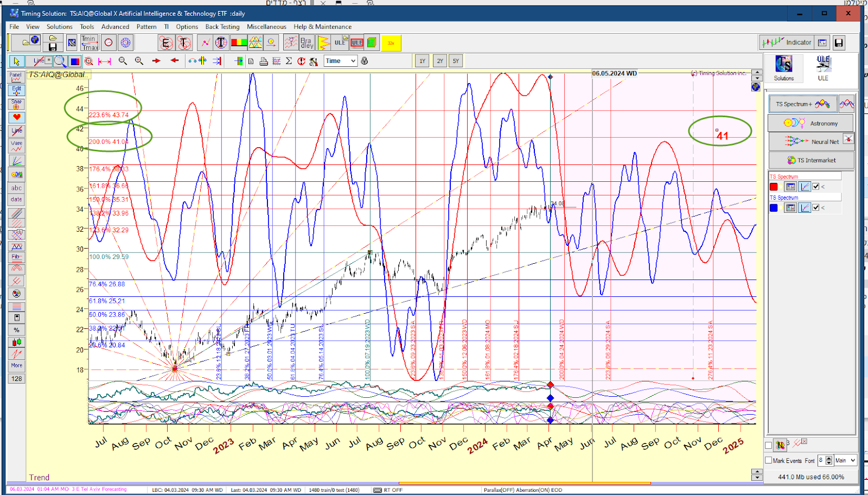The height and width of the screenshot is (495, 868).
Task: Select the Wave drawing tool
Action: coord(17,145)
